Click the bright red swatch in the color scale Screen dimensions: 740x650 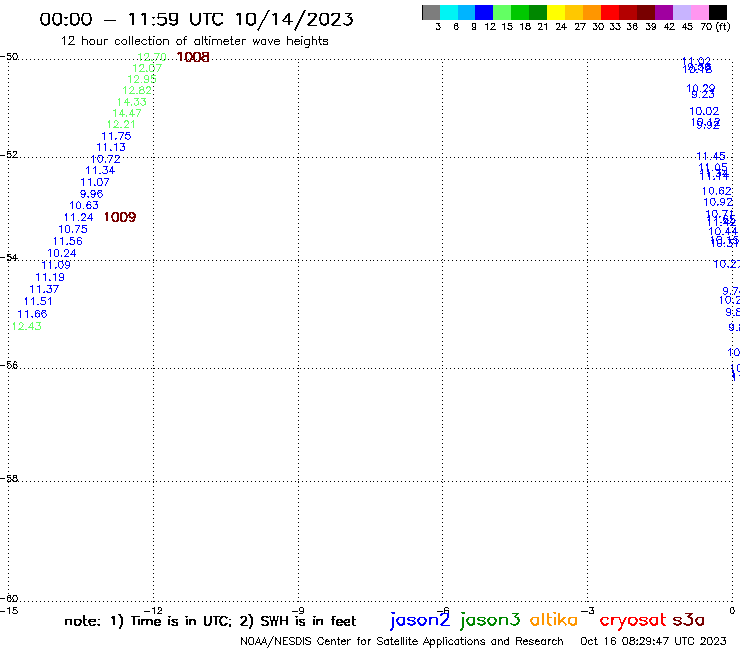click(x=610, y=12)
